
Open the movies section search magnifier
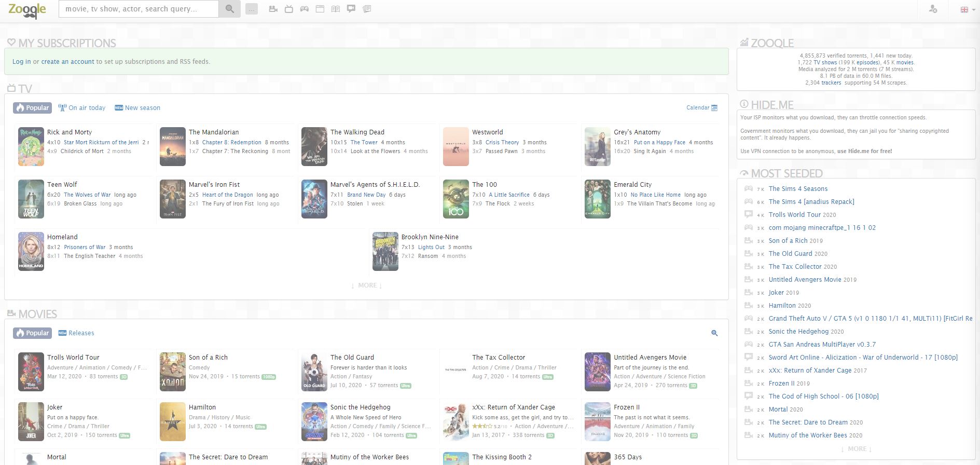(714, 333)
